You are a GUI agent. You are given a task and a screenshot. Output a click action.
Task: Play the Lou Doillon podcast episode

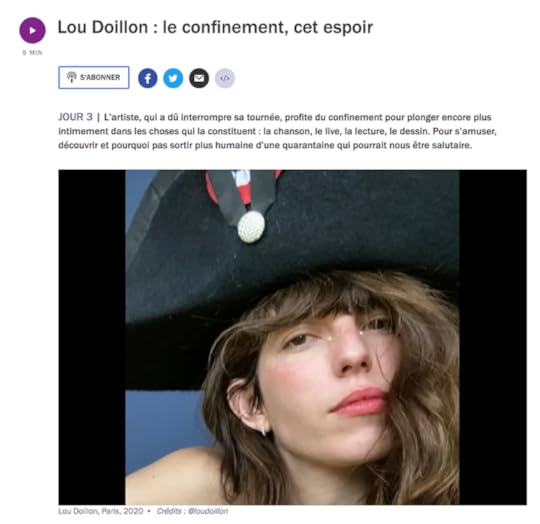click(32, 30)
